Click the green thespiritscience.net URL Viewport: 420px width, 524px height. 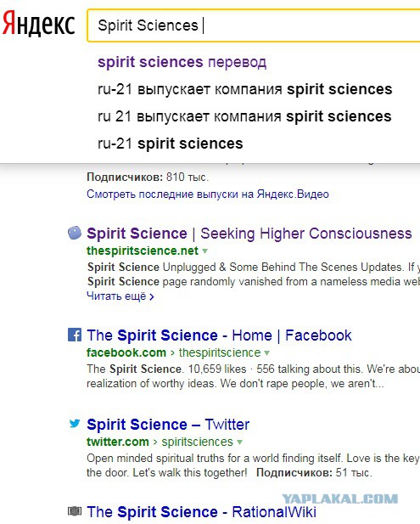coord(143,251)
